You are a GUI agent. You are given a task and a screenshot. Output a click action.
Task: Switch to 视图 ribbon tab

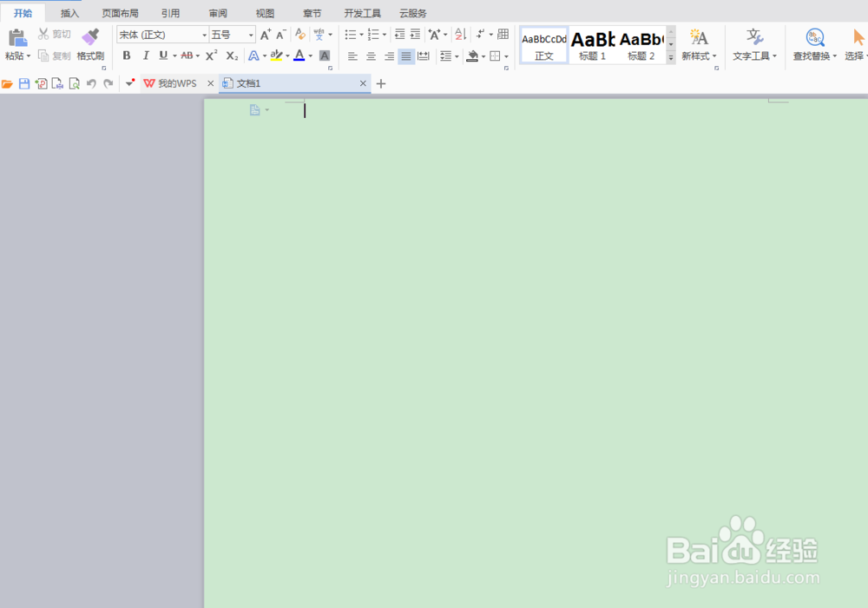265,13
